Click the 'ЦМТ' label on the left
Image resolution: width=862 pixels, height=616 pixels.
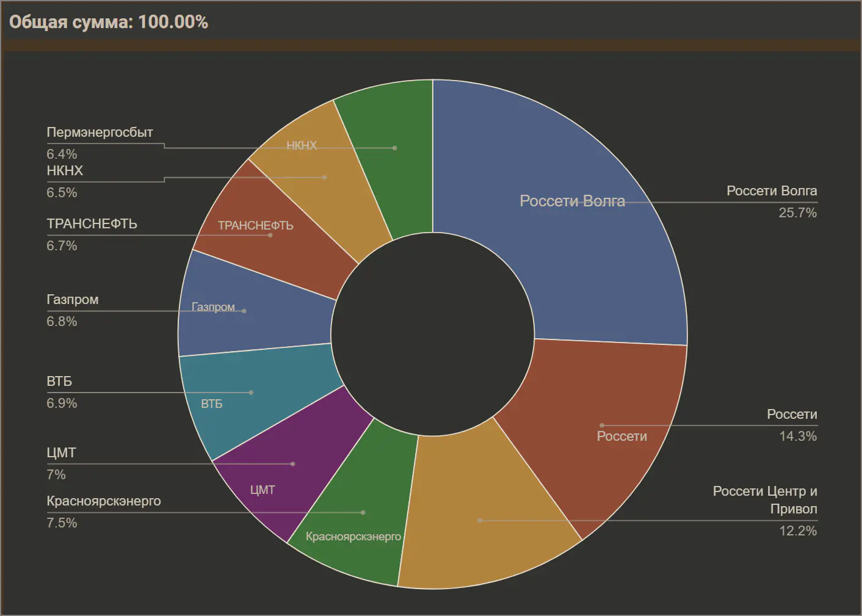pyautogui.click(x=61, y=453)
